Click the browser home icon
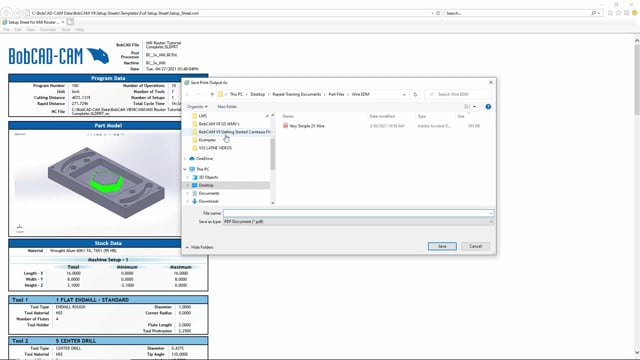Image resolution: width=640 pixels, height=360 pixels. (610, 13)
